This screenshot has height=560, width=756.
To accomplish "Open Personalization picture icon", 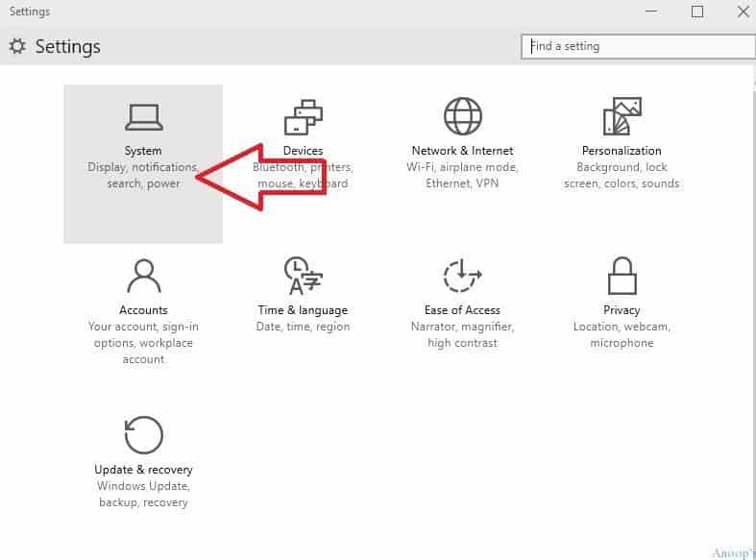I will coord(622,116).
